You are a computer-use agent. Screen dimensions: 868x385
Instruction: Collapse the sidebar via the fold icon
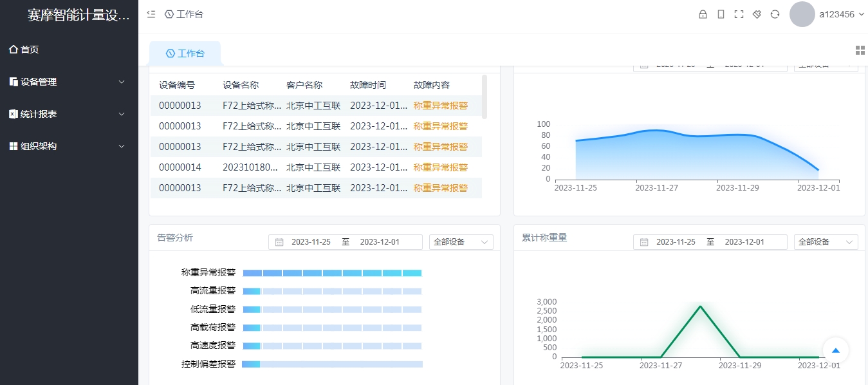[151, 13]
